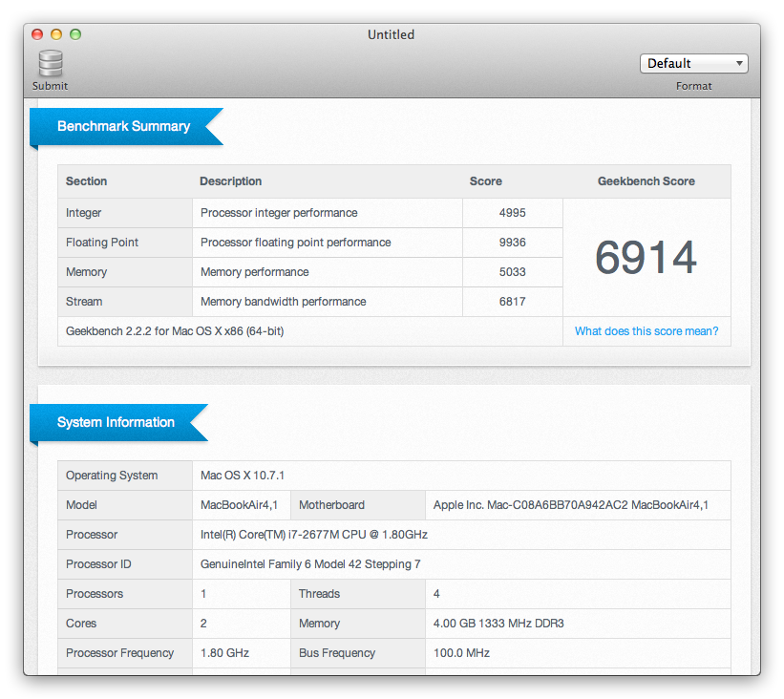
Task: Click the Submit database icon
Action: [x=50, y=65]
